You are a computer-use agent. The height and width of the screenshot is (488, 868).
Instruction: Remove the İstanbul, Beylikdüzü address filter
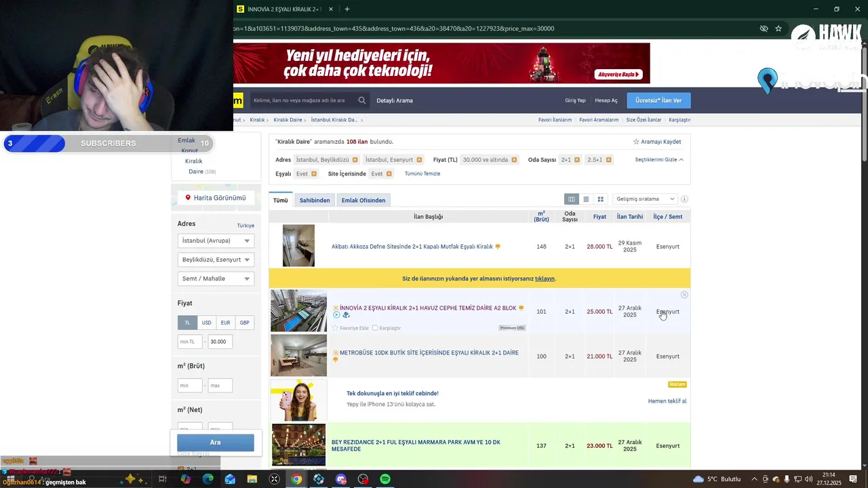(x=355, y=160)
